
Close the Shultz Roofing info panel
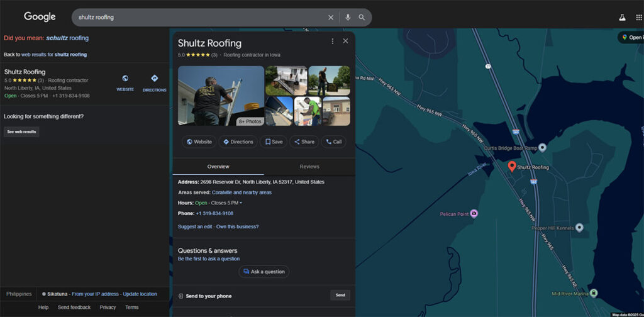(345, 41)
